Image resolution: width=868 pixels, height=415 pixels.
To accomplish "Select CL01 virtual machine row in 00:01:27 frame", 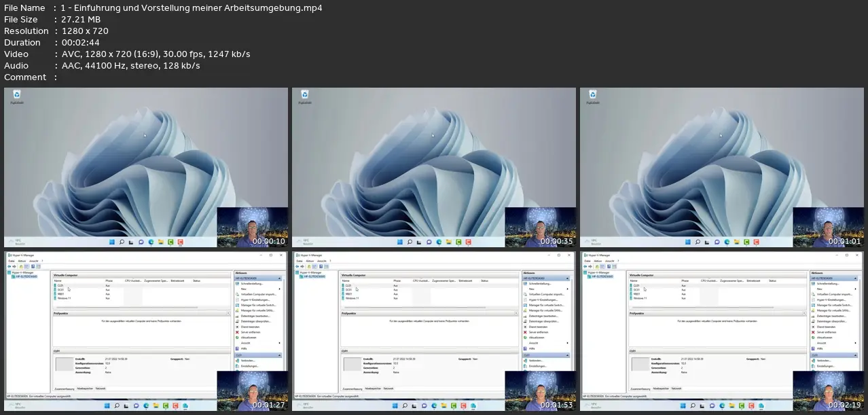I will pyautogui.click(x=143, y=285).
